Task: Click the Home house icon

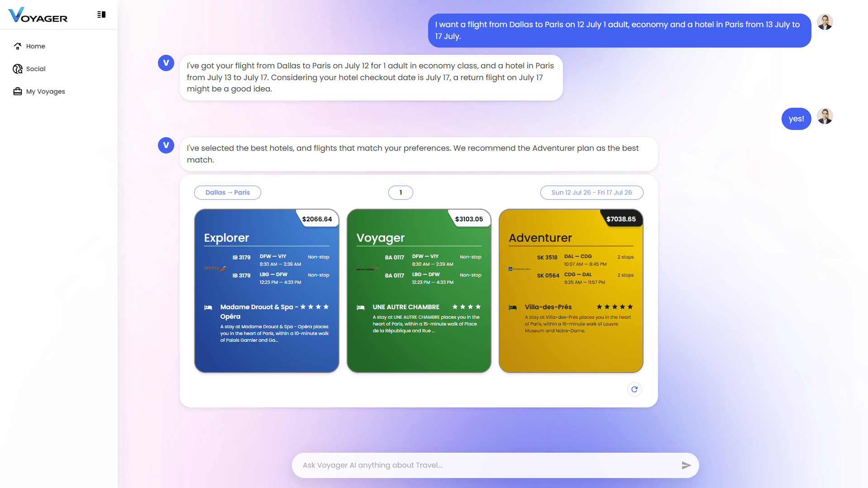Action: (18, 46)
